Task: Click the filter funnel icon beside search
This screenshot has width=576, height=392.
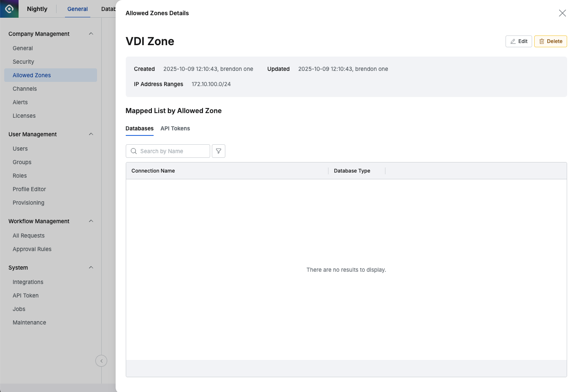Action: 219,151
